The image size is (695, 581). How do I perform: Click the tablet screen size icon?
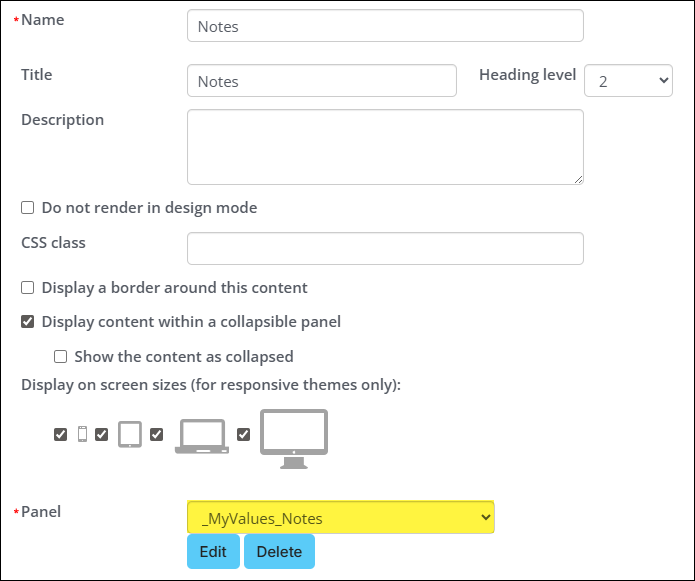129,434
